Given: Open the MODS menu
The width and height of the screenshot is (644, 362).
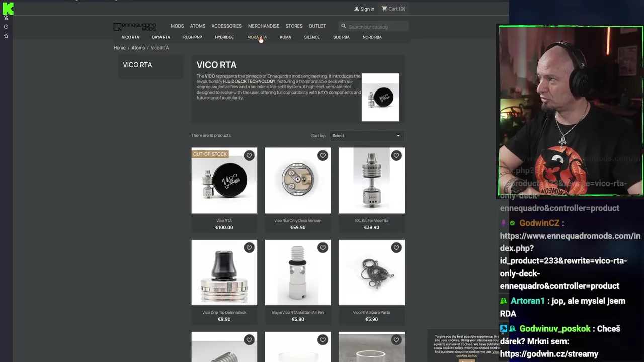Looking at the screenshot, I should click(x=177, y=26).
